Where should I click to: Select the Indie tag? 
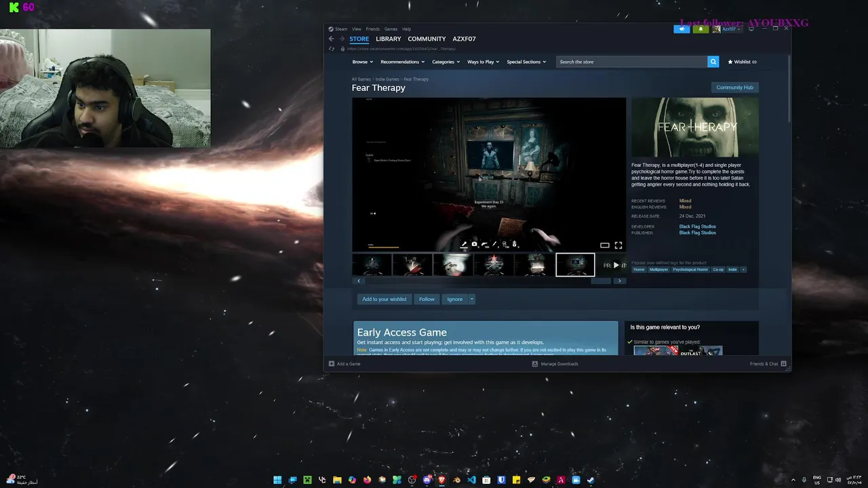click(x=732, y=269)
